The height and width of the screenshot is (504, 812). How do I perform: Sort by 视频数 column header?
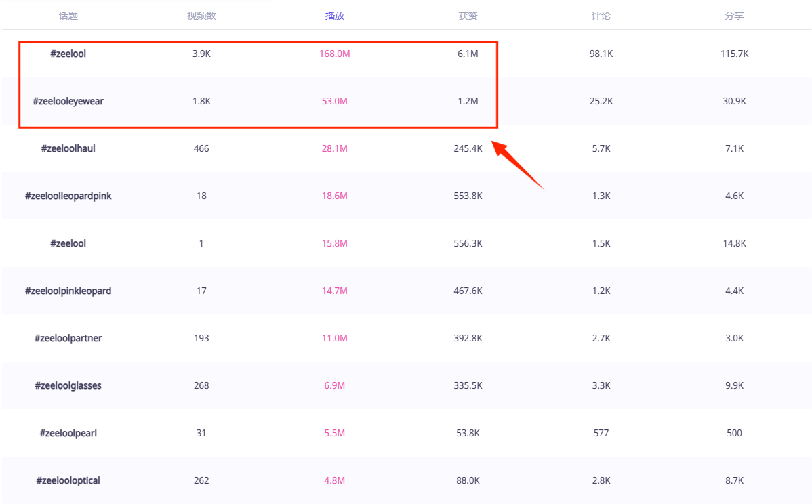pyautogui.click(x=201, y=16)
